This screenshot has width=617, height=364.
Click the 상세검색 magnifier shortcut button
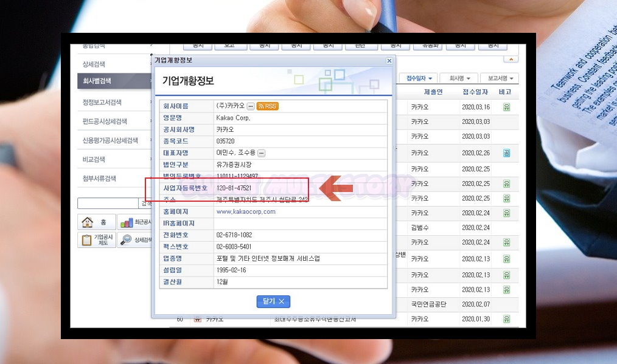tap(134, 240)
